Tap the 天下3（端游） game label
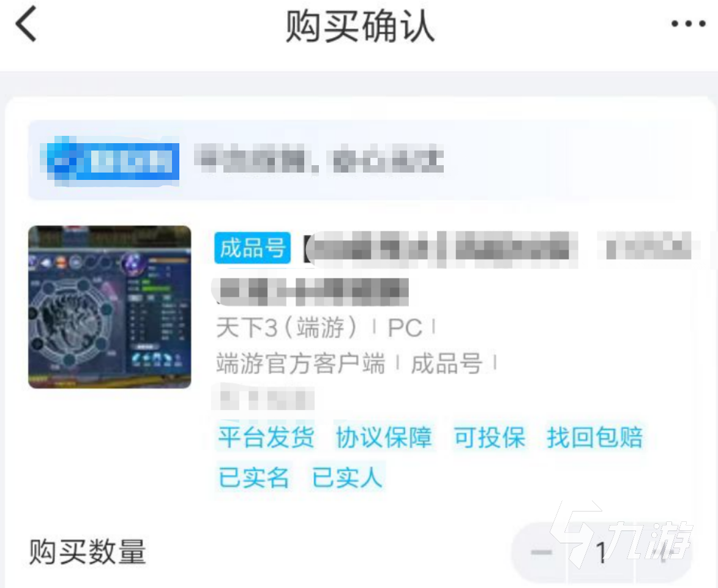 point(286,327)
